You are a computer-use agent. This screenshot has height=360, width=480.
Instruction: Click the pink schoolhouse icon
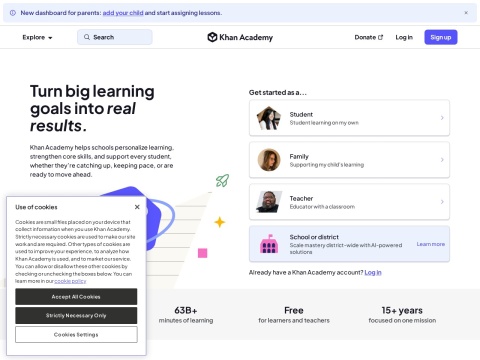[269, 244]
